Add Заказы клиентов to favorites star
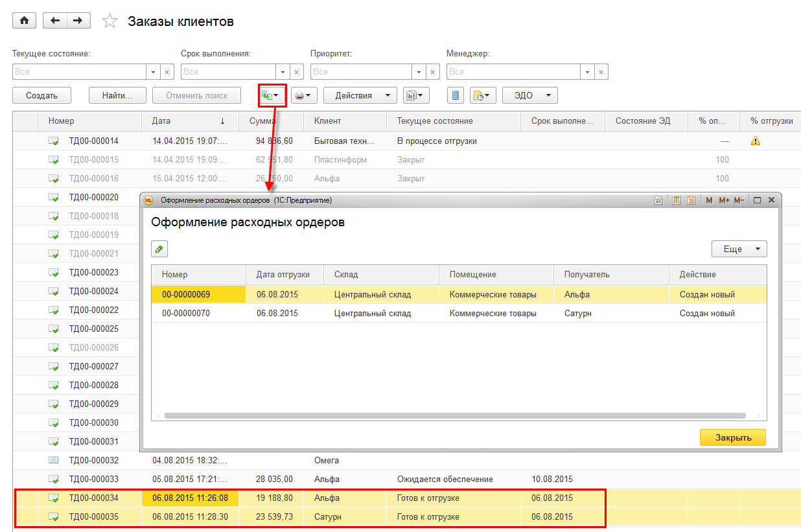This screenshot has width=801, height=532. pos(110,21)
